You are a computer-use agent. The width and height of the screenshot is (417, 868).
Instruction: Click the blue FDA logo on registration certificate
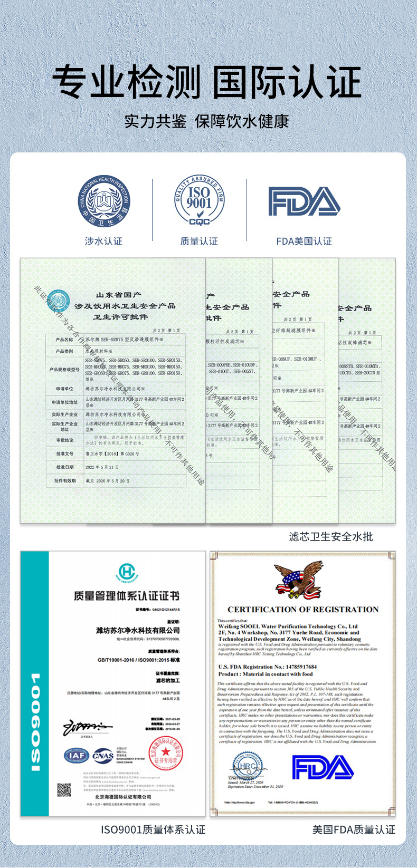pyautogui.click(x=323, y=767)
